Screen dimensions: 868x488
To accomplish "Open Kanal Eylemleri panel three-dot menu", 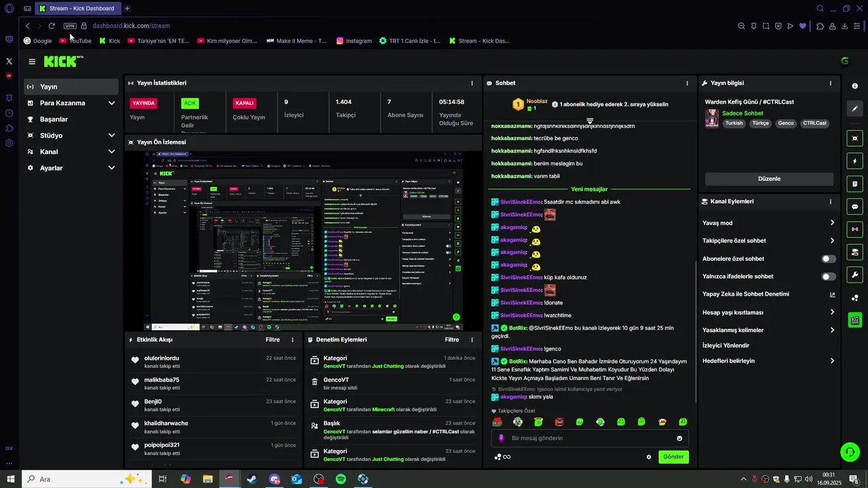I will pos(830,201).
